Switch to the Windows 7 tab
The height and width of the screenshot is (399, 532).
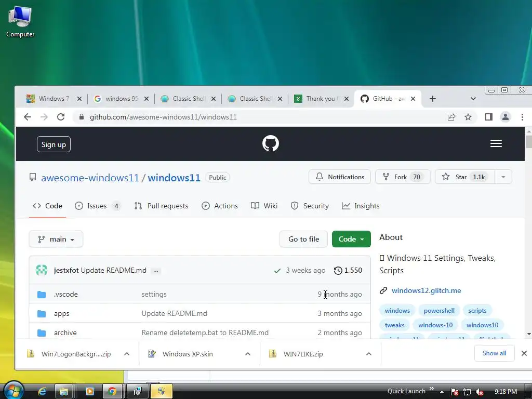coord(54,99)
